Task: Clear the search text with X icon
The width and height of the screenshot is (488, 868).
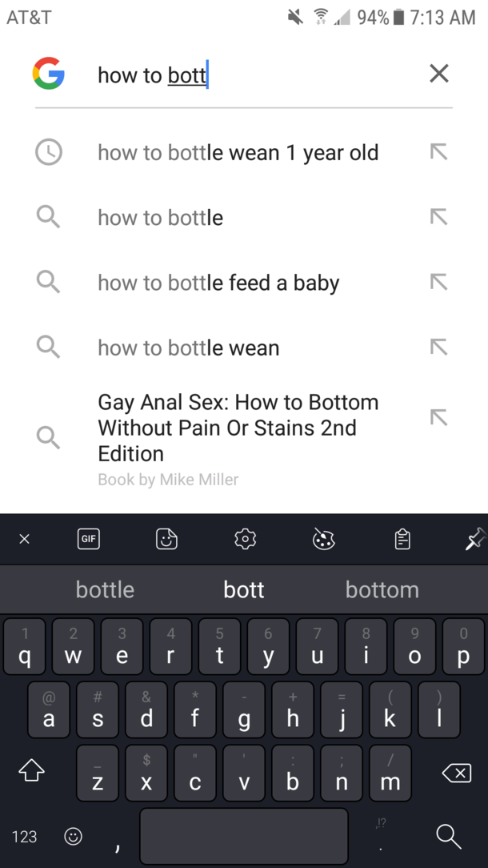Action: click(438, 74)
